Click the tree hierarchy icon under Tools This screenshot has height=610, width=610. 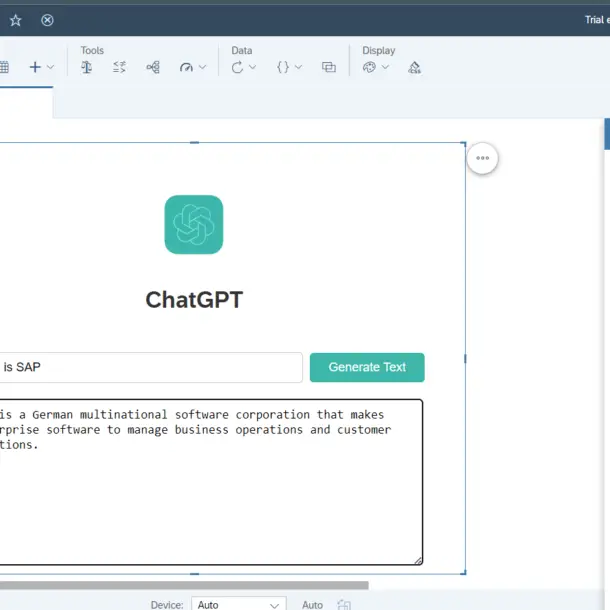pyautogui.click(x=153, y=67)
